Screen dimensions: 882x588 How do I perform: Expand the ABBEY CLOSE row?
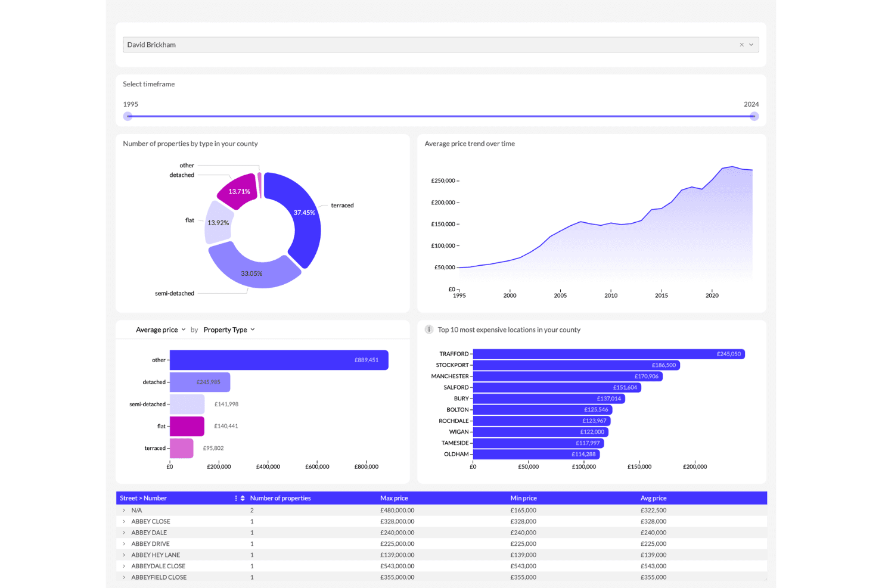(x=124, y=521)
